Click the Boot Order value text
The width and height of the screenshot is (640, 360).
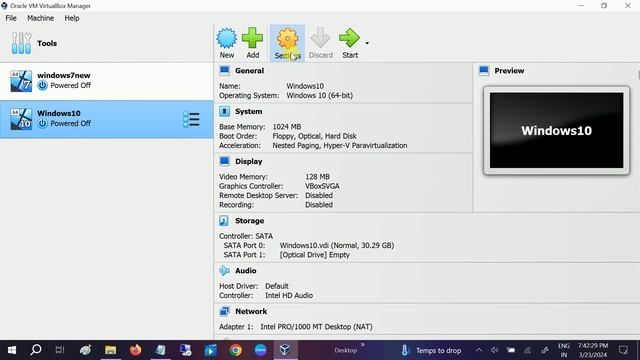point(314,136)
